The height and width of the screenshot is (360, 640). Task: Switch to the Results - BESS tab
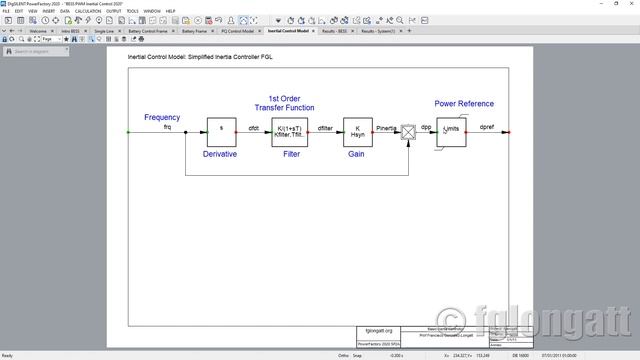pyautogui.click(x=334, y=31)
